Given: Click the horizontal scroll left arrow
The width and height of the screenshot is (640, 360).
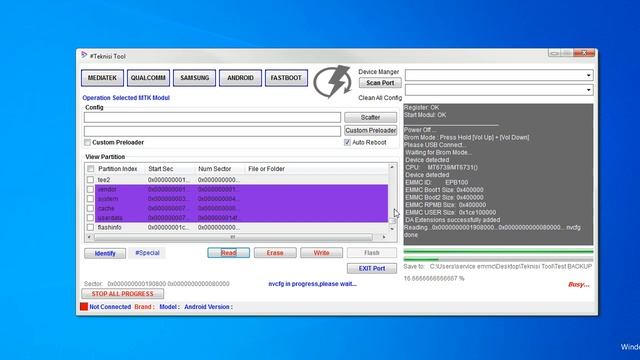Looking at the screenshot, I should point(90,237).
